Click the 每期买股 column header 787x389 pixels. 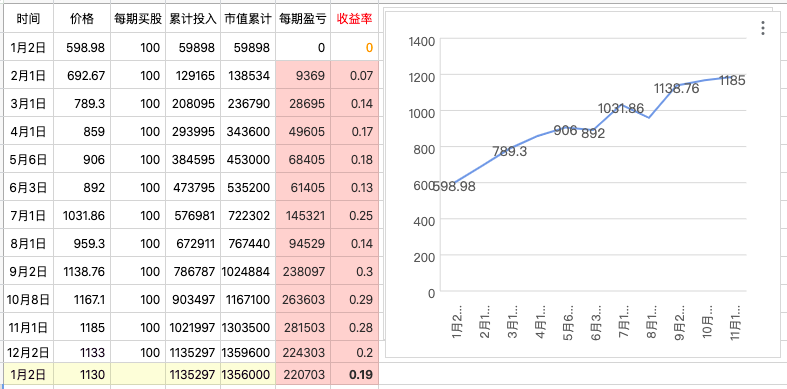(x=138, y=20)
